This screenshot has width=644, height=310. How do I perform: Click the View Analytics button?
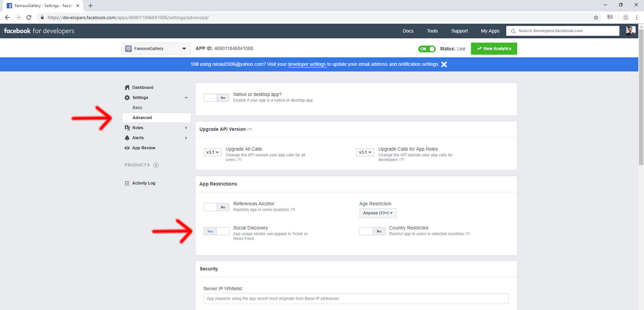[x=494, y=49]
